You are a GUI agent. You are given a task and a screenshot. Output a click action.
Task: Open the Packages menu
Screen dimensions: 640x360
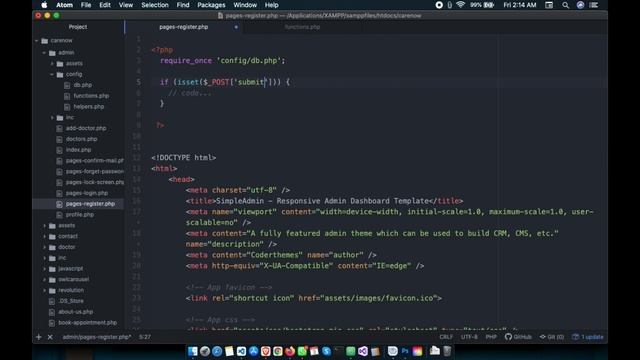pyautogui.click(x=211, y=5)
